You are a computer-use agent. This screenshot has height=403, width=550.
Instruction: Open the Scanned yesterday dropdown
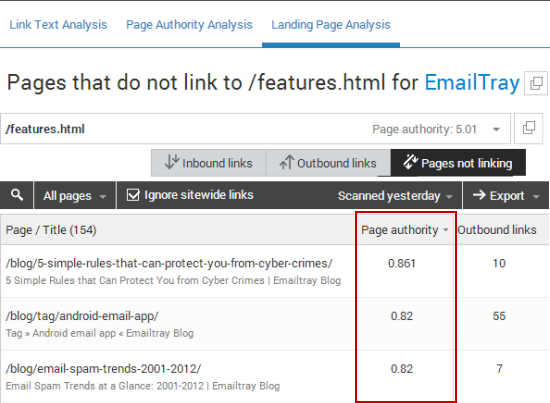[x=395, y=196]
